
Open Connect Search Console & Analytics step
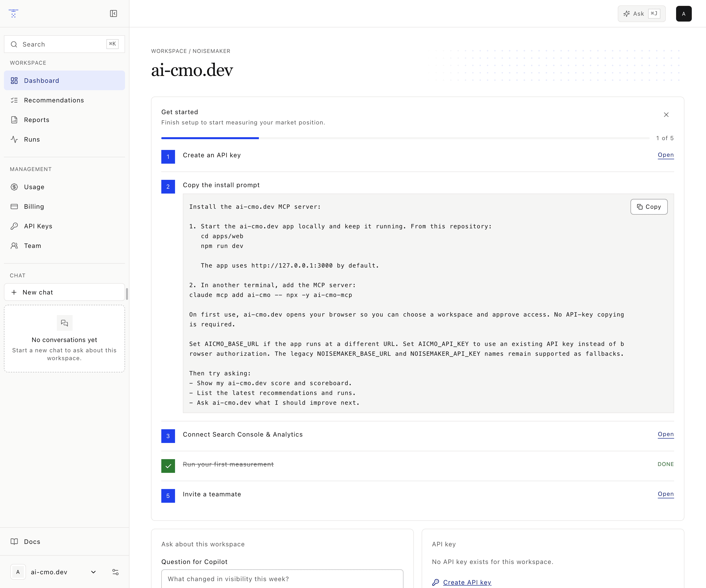(x=666, y=434)
